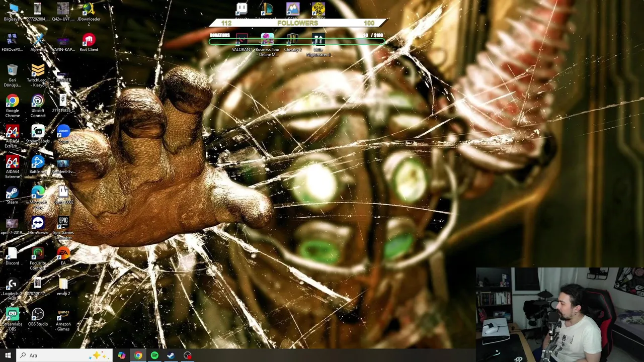Select the Geri Dönüşüm recycle bin
644x362 pixels.
click(x=13, y=75)
